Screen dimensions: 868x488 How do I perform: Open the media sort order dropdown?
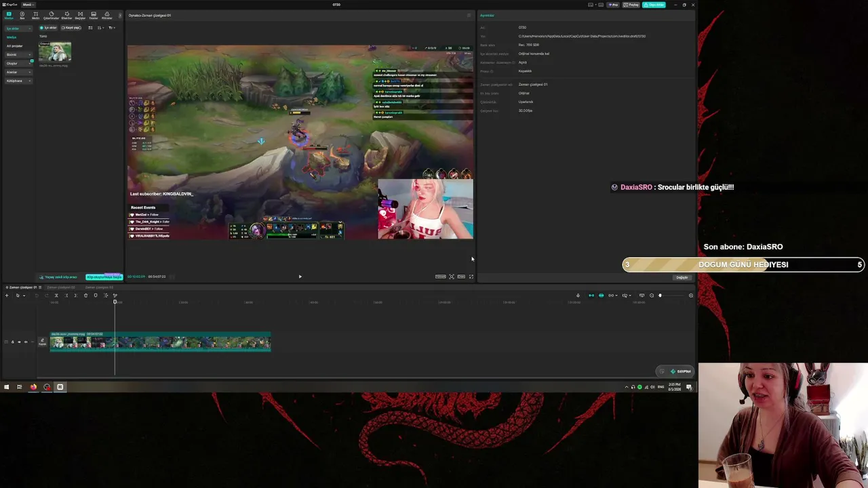tap(100, 28)
